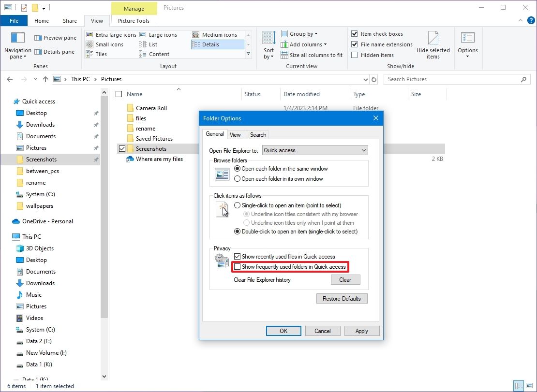
Task: Uncheck Show recently used files in Quick access
Action: 237,256
